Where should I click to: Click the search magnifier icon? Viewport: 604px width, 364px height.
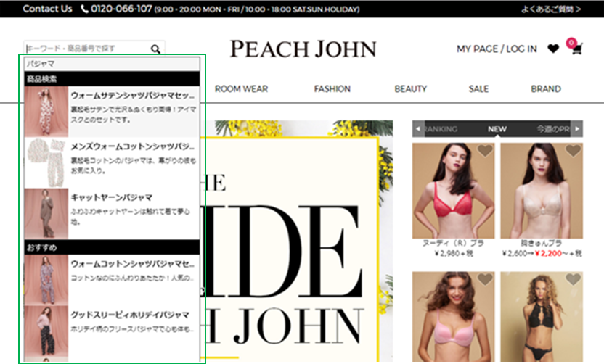[155, 49]
